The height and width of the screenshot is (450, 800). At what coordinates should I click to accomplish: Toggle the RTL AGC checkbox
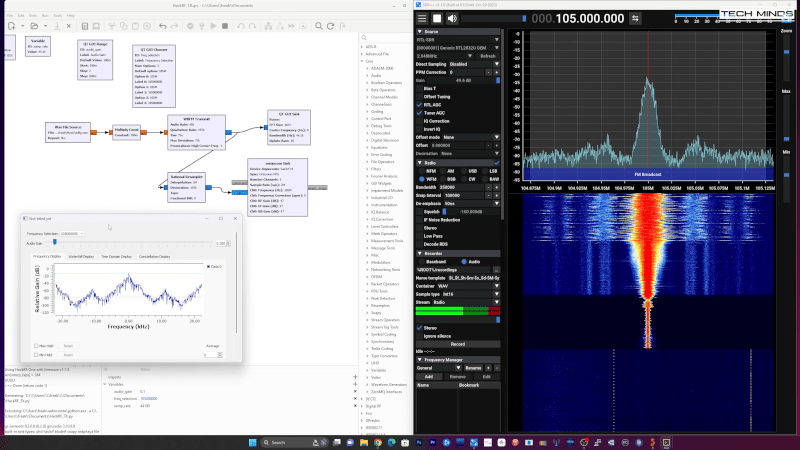420,104
